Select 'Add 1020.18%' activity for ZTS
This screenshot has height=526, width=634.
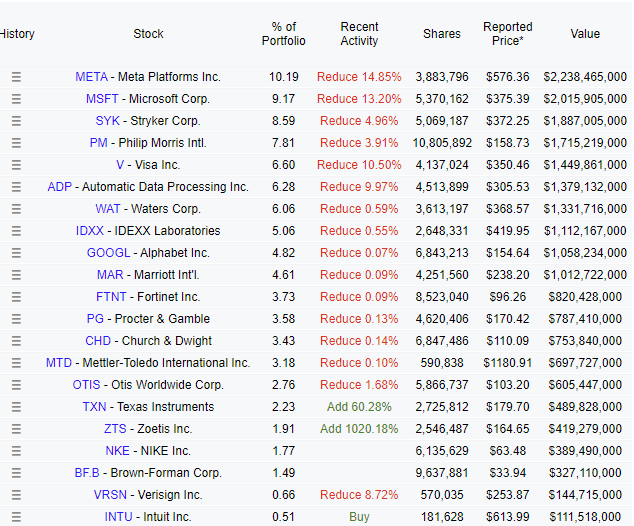(x=359, y=429)
